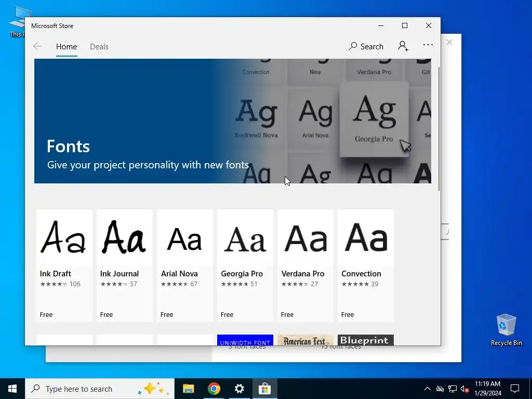
Task: Click the Microsoft Store taskbar icon
Action: tap(264, 389)
